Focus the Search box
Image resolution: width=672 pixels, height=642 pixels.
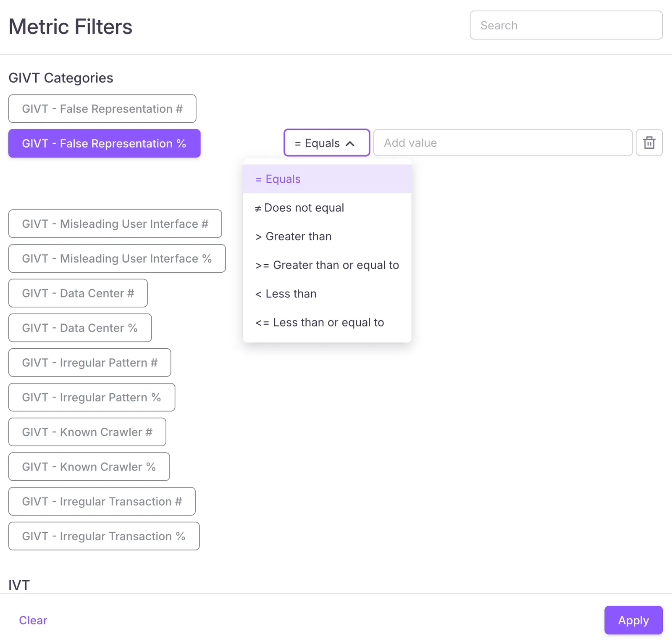click(566, 25)
